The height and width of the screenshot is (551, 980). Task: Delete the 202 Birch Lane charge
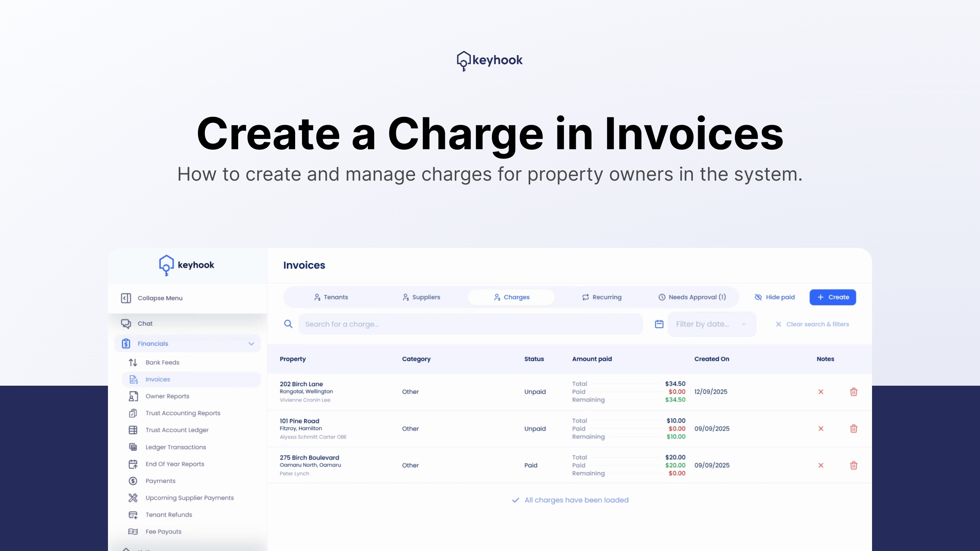click(x=854, y=392)
